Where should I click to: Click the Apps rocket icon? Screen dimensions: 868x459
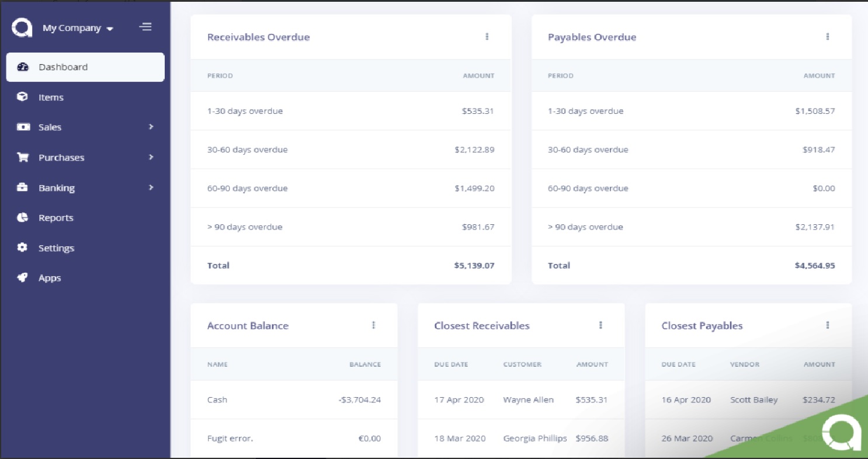(23, 278)
